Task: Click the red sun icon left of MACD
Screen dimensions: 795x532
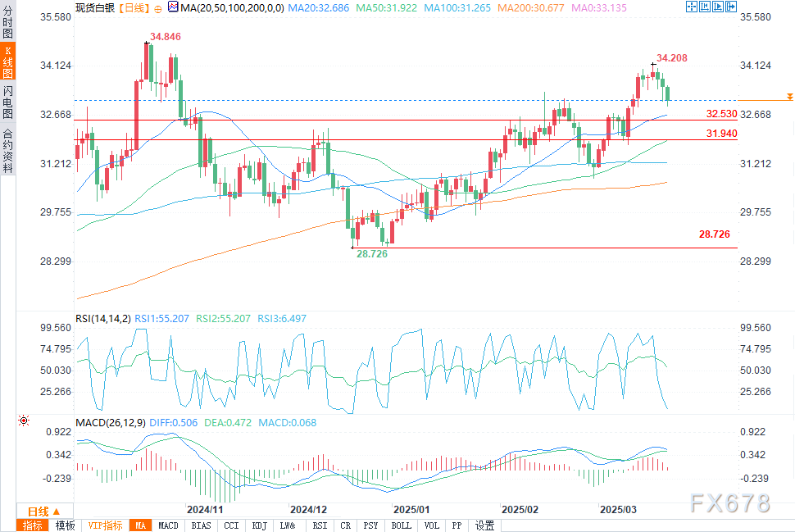Action: coord(24,421)
